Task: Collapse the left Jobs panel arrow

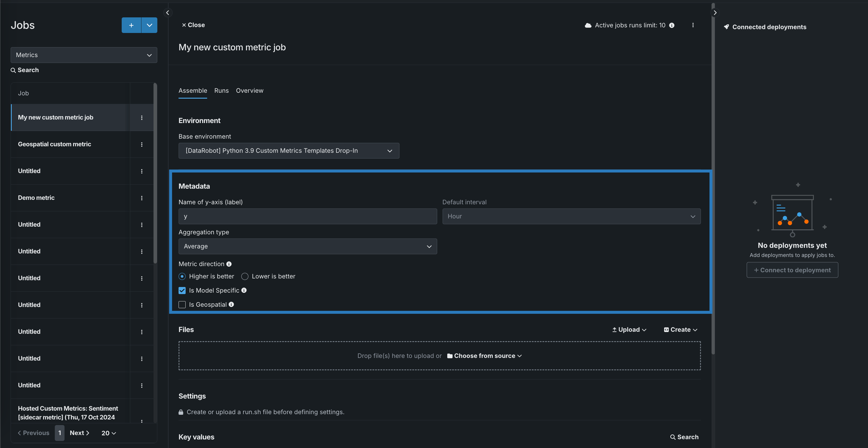Action: pyautogui.click(x=167, y=13)
